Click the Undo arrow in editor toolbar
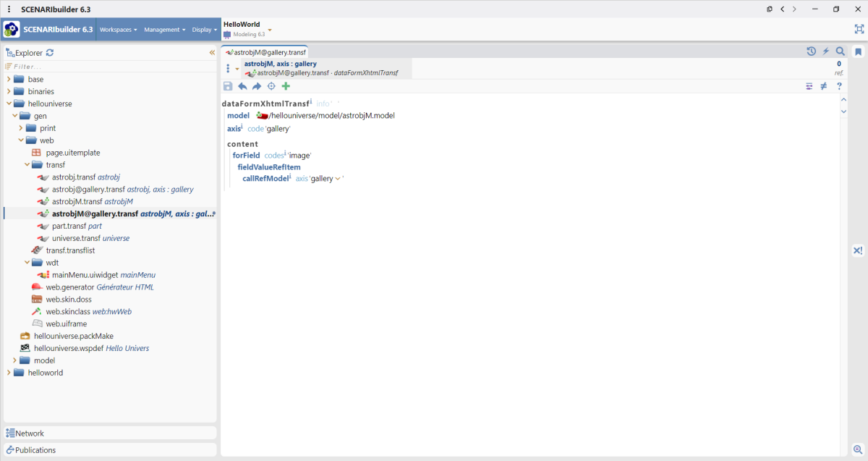 [242, 86]
